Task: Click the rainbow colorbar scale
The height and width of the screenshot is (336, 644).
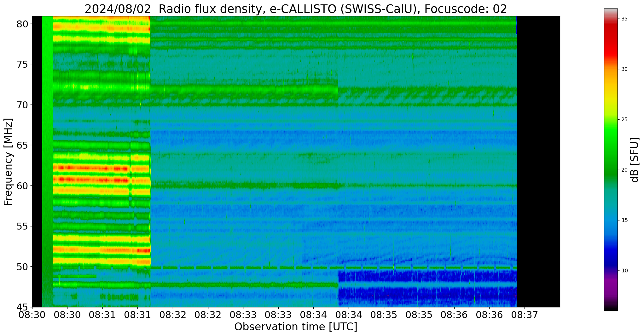Action: point(611,160)
